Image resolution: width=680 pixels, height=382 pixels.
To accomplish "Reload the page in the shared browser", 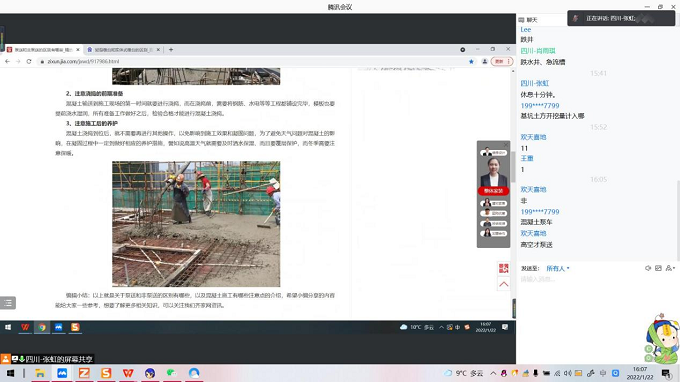I will click(29, 62).
